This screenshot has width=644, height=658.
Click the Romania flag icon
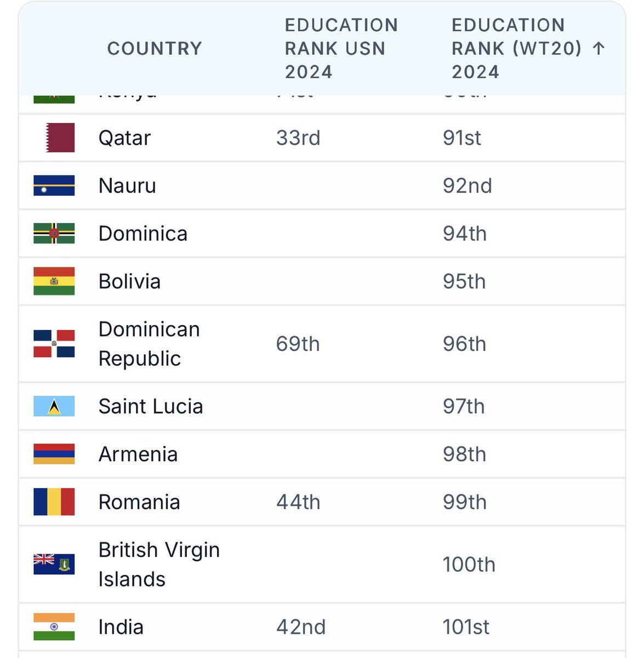click(54, 502)
